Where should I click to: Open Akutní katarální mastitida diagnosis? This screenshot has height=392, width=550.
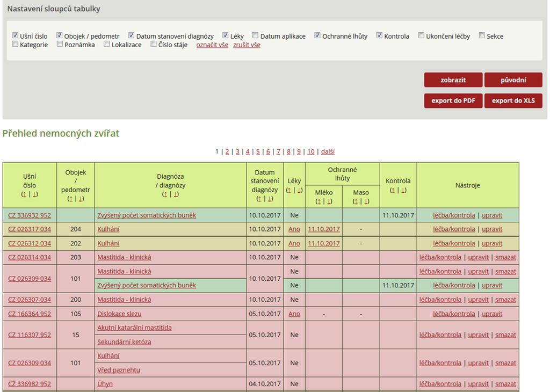point(134,328)
